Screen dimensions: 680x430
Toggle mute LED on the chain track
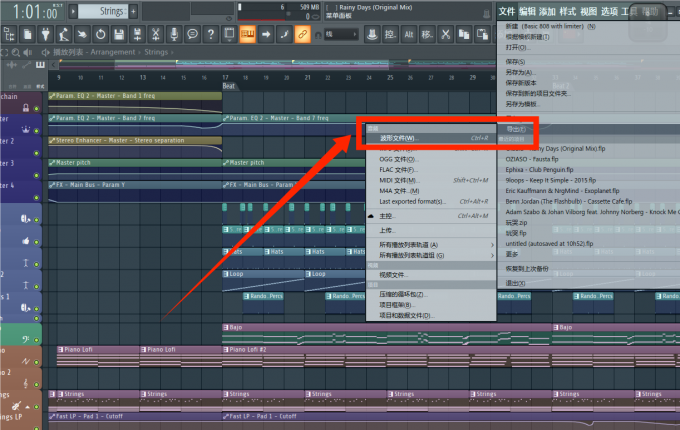pos(38,108)
